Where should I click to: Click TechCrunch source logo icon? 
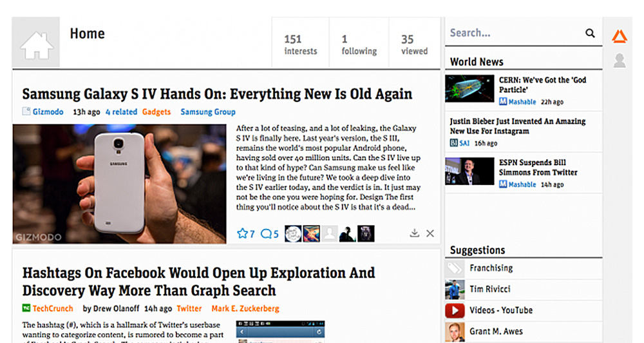26,308
